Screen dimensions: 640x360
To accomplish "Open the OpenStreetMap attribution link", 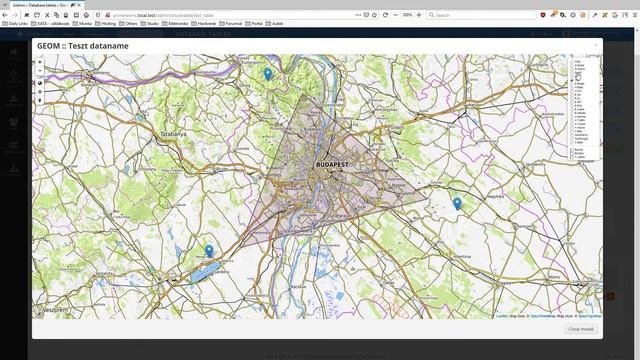I will tap(542, 316).
